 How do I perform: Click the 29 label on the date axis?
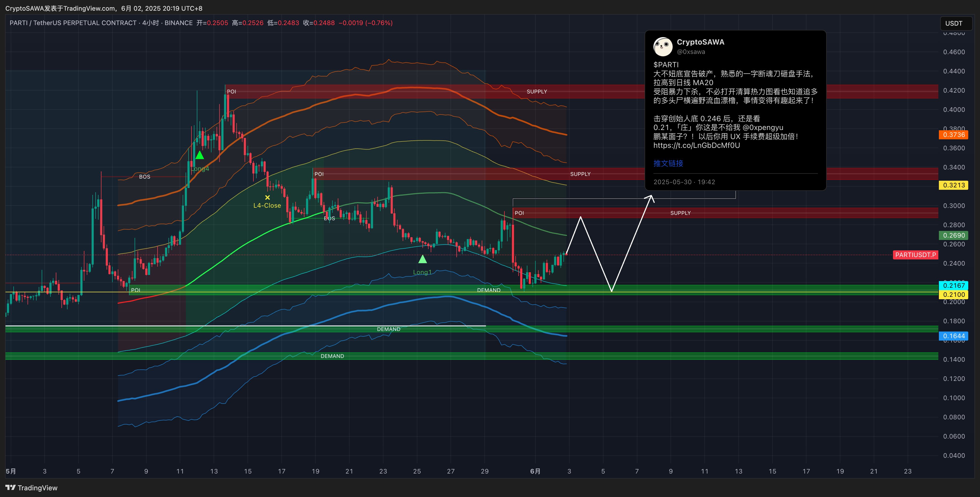point(484,471)
